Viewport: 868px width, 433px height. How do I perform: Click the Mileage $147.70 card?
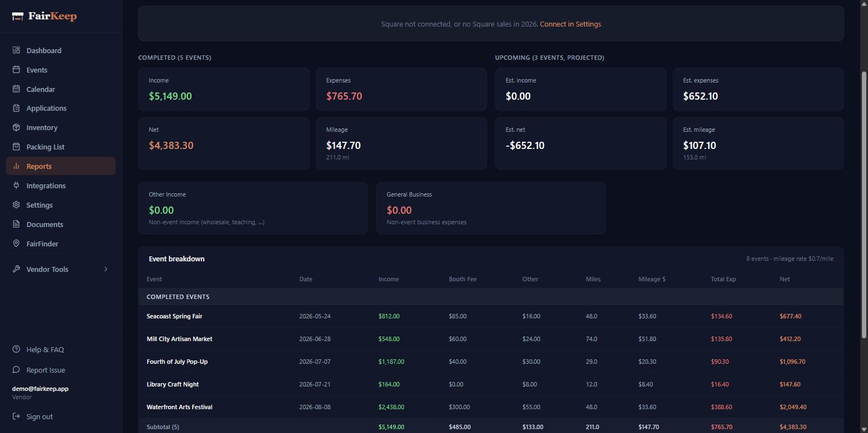[x=401, y=143]
